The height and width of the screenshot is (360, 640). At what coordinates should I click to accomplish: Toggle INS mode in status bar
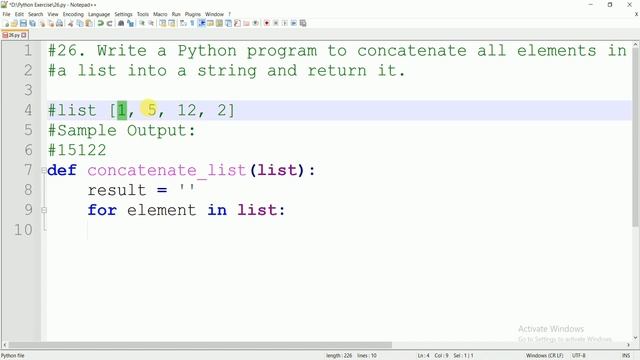pyautogui.click(x=625, y=356)
